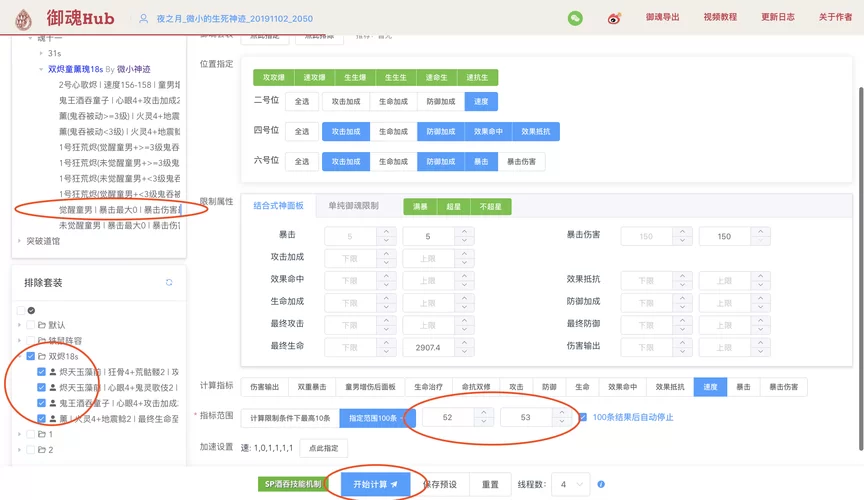
Task: Open the Weibo icon in header
Action: coord(614,19)
